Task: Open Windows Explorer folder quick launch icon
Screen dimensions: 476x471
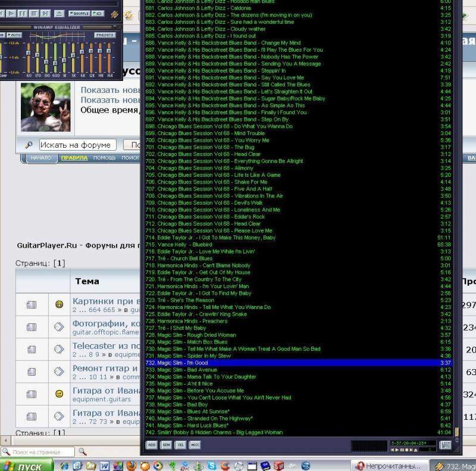Action: (91, 466)
